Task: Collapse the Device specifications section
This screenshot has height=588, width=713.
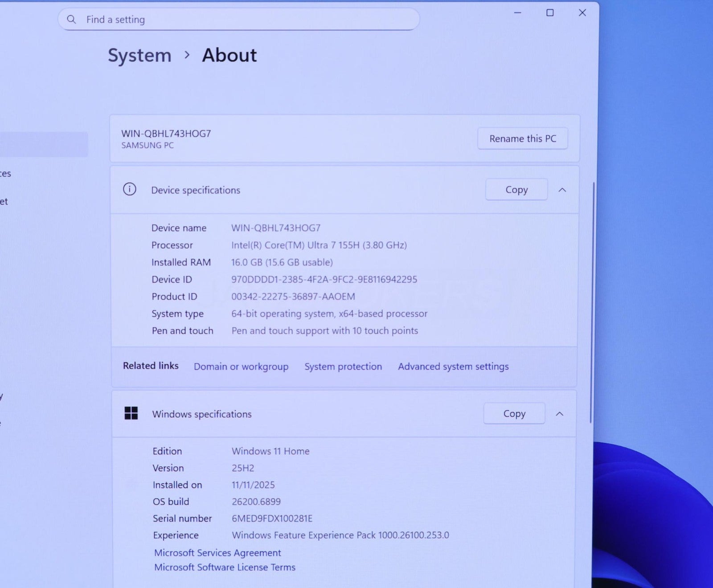Action: pyautogui.click(x=562, y=190)
